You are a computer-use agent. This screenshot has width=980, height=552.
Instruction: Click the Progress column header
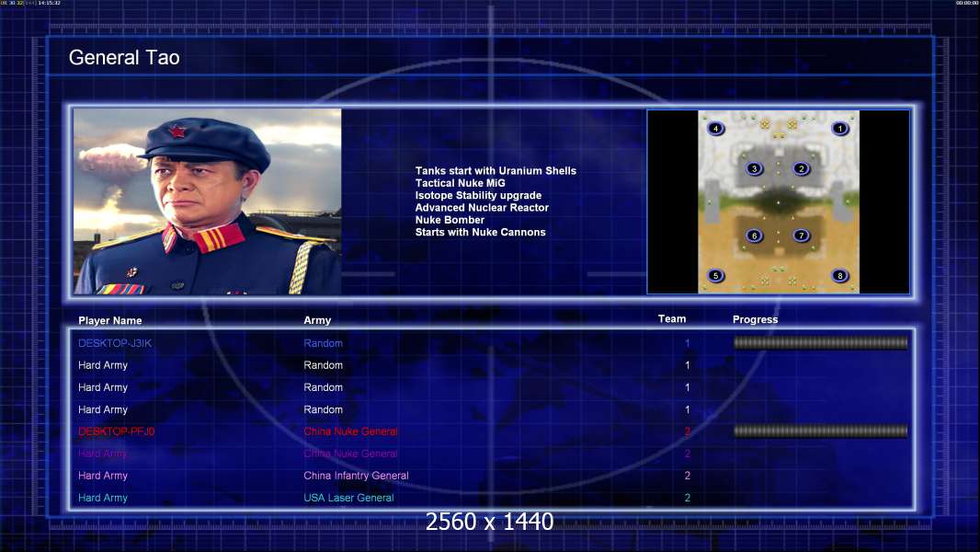point(755,319)
